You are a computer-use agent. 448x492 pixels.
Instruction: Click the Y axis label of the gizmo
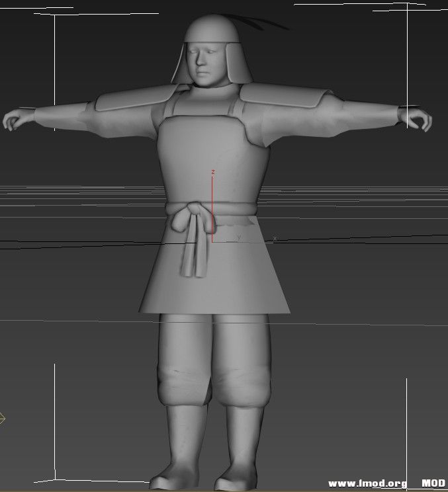[x=240, y=237]
